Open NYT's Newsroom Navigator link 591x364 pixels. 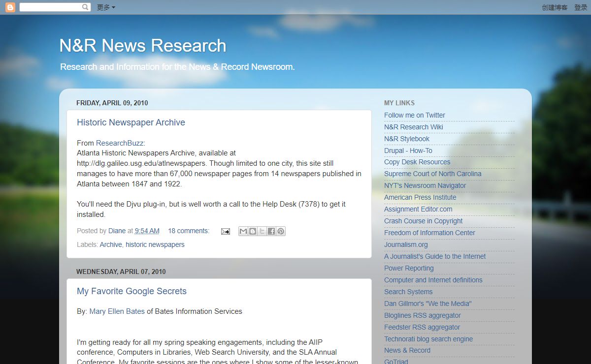tap(425, 185)
